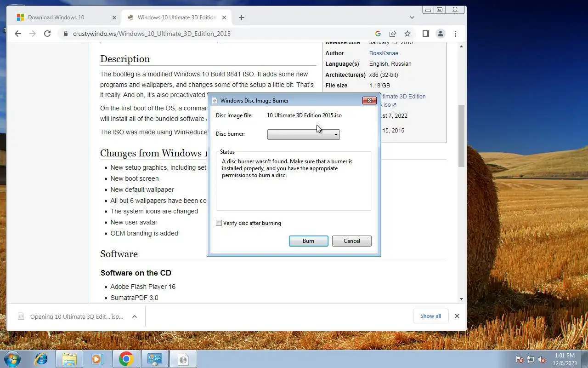Click Show all downloads button
Viewport: 588px width, 368px height.
430,316
